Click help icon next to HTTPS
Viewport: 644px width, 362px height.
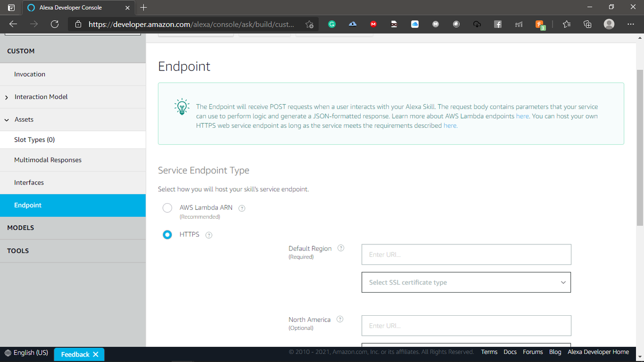tap(209, 235)
